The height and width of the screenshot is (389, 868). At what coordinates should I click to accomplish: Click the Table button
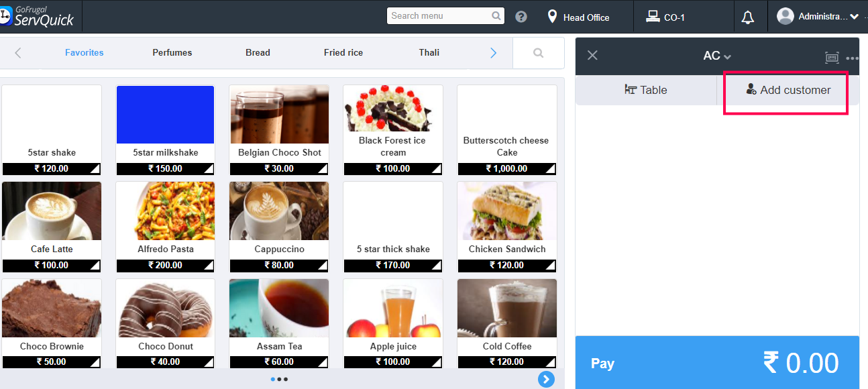(646, 90)
